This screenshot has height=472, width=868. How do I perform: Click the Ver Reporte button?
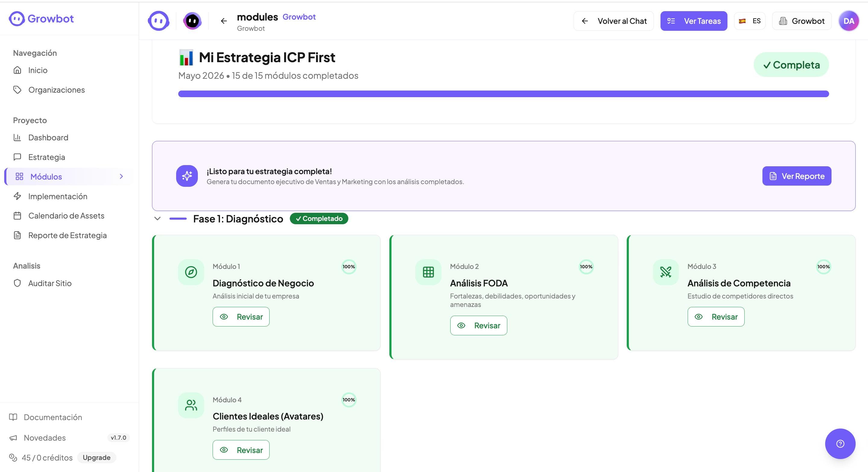(797, 176)
